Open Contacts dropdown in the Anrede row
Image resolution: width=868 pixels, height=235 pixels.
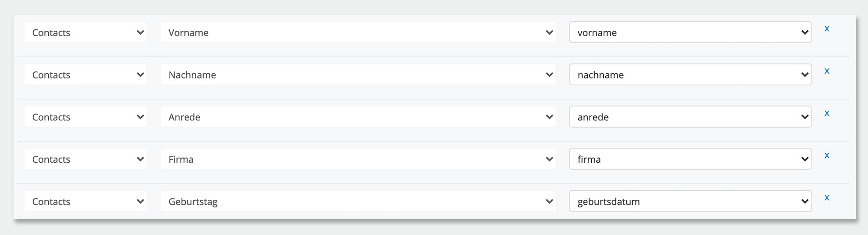[86, 117]
